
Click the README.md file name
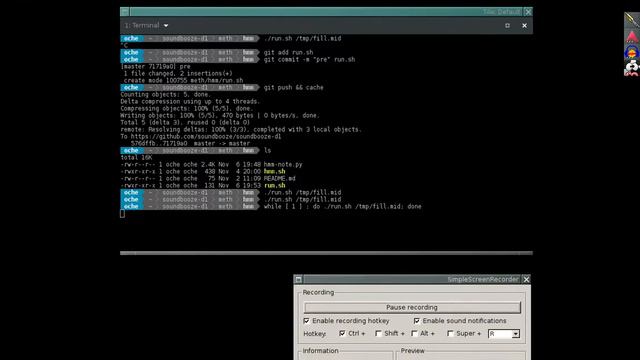[280, 178]
